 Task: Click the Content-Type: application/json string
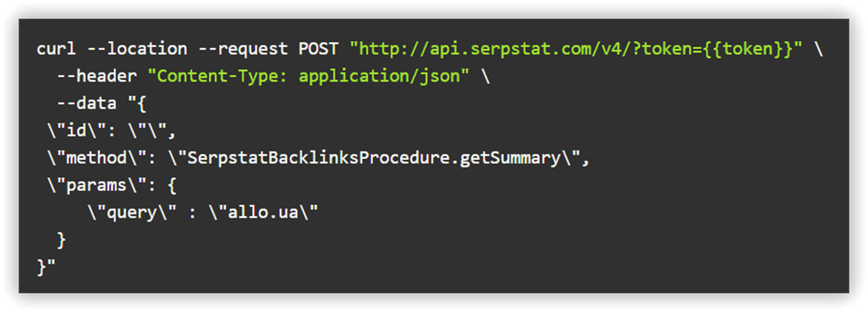click(x=309, y=77)
